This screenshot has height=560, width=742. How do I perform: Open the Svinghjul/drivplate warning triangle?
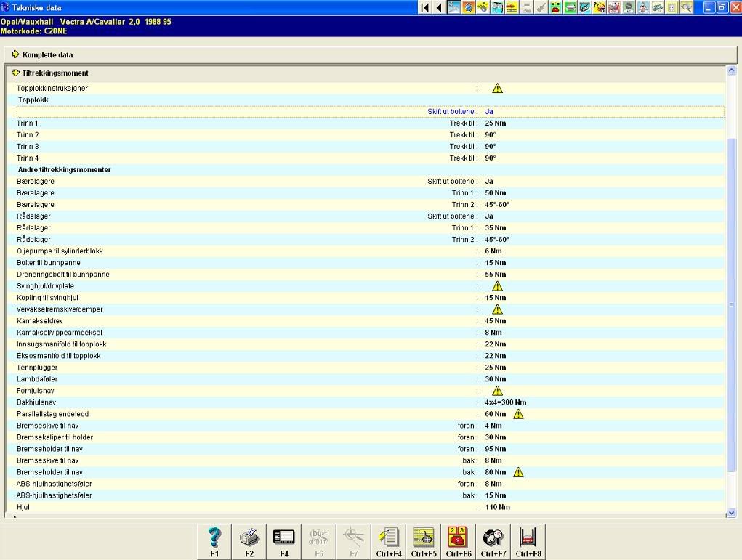[497, 286]
